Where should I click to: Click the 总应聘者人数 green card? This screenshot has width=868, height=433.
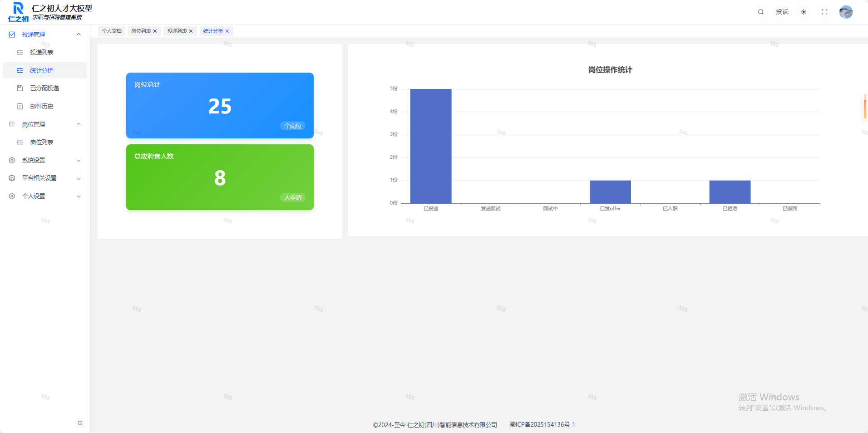220,177
